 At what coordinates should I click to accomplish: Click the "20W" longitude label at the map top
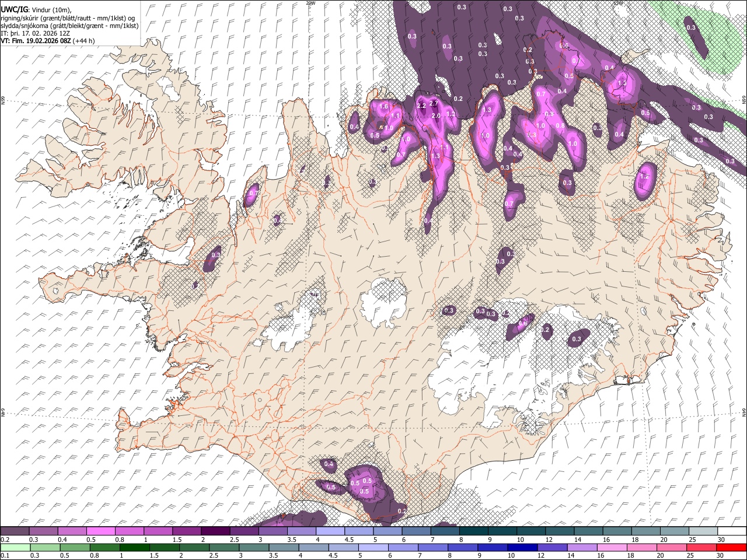[x=310, y=3]
